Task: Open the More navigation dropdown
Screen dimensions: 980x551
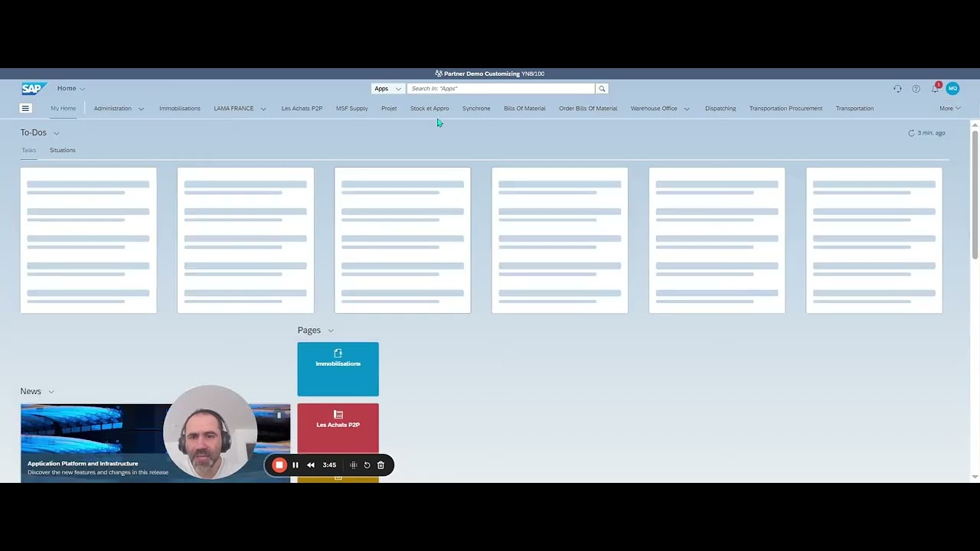Action: 949,109
